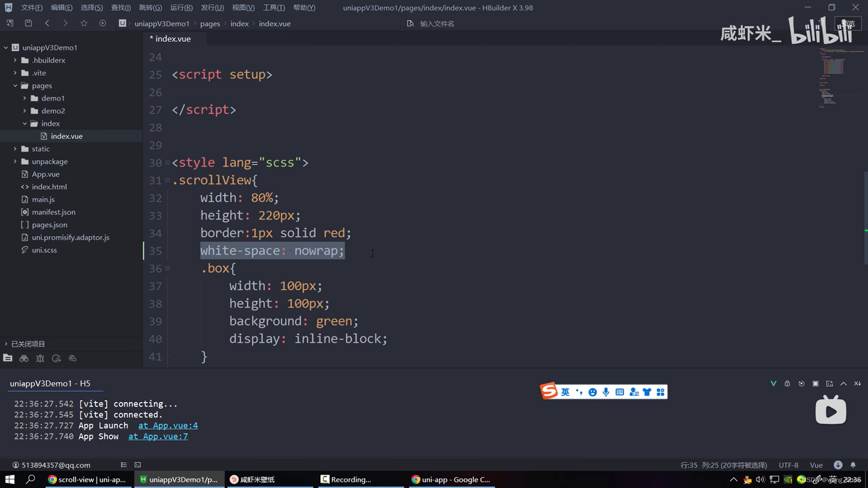
Task: Open the App.vue:4 link in console
Action: [x=168, y=426]
